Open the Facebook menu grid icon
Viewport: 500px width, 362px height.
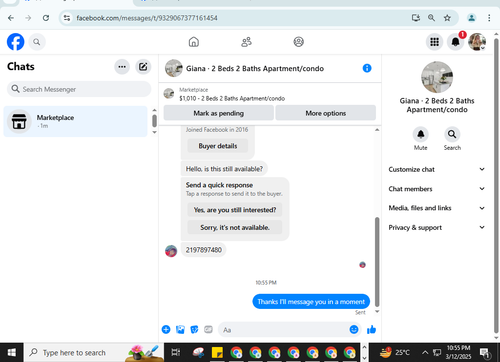pyautogui.click(x=434, y=42)
